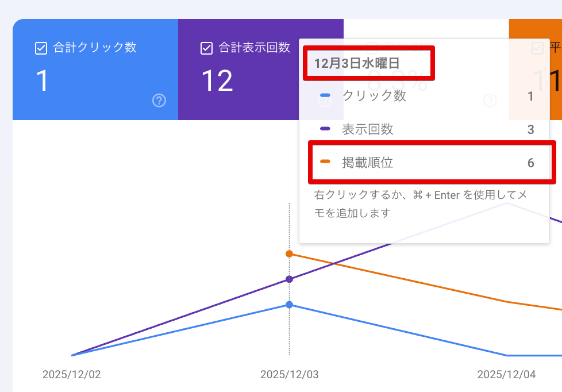Click the purple 表示回数 legend marker
The image size is (562, 392).
coord(325,129)
